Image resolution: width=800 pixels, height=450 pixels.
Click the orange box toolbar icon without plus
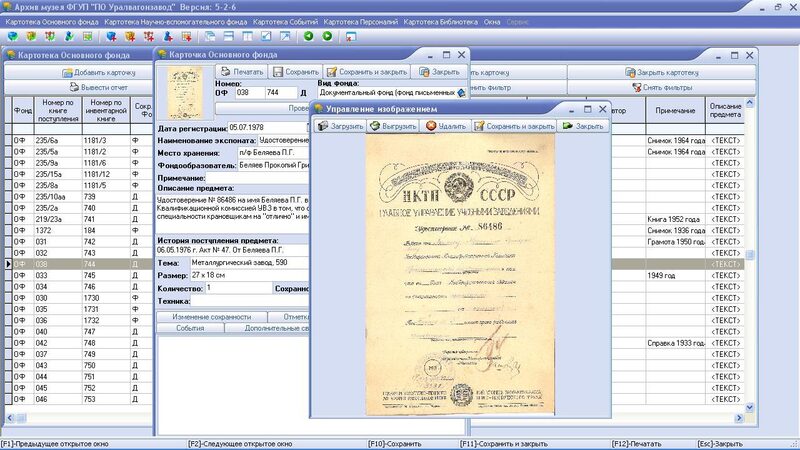coord(31,36)
